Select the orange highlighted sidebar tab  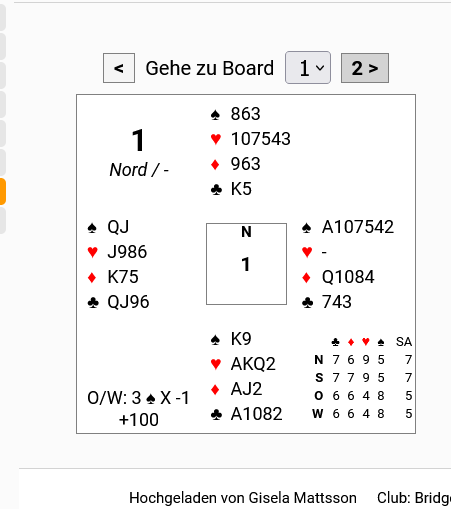pyautogui.click(x=3, y=191)
